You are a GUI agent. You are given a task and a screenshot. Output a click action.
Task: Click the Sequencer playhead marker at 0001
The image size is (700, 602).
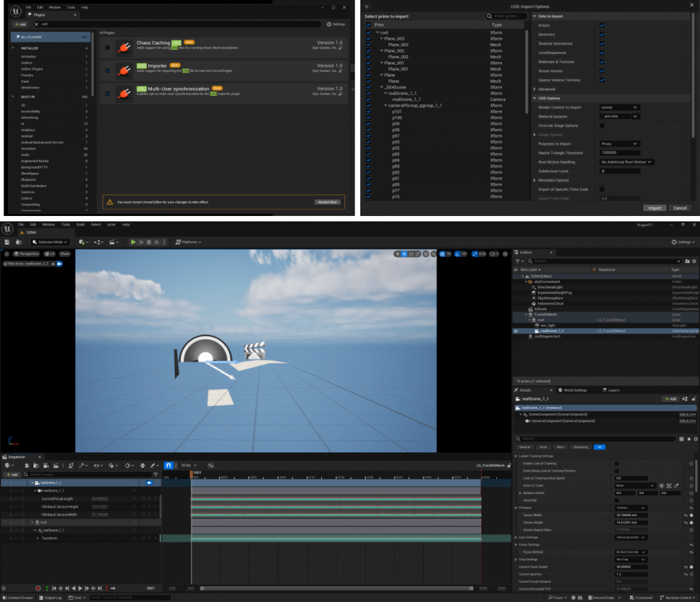pos(191,473)
